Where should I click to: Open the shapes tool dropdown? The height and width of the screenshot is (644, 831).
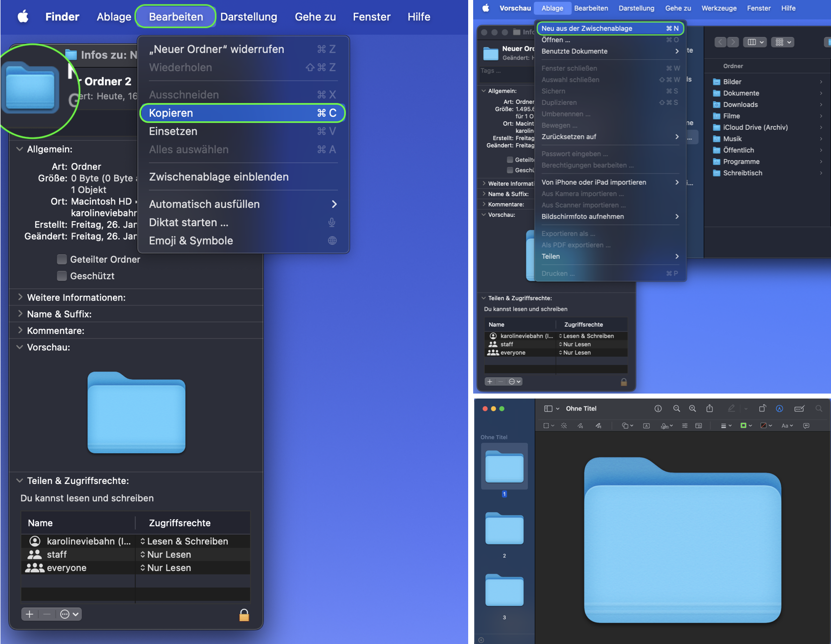(627, 426)
